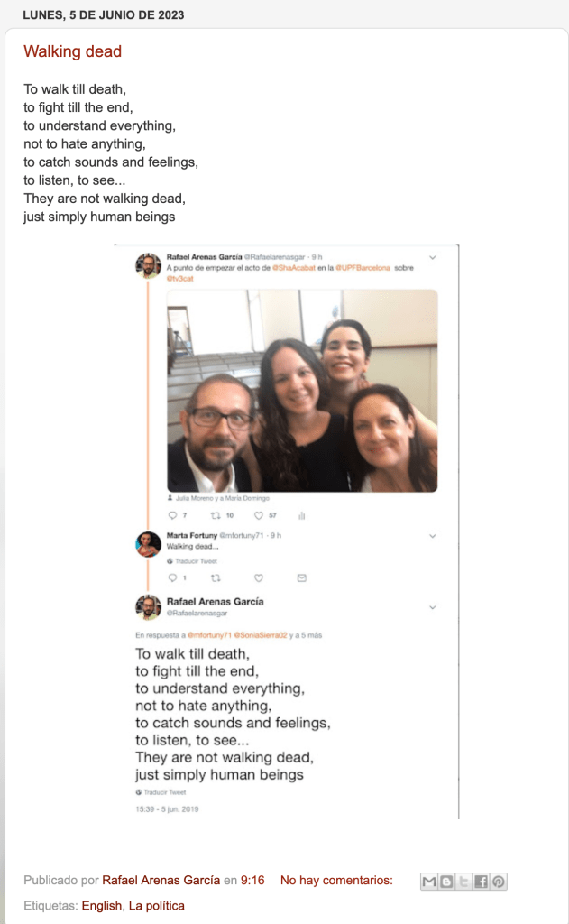Open the La política label
The width and height of the screenshot is (569, 924).
156,906
